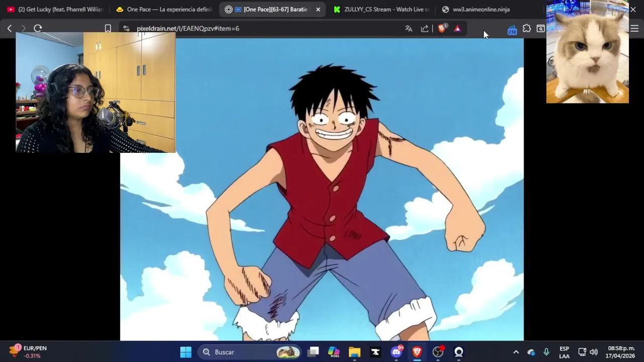The height and width of the screenshot is (362, 644).
Task: Open File Explorer from the taskbar
Action: tap(355, 352)
